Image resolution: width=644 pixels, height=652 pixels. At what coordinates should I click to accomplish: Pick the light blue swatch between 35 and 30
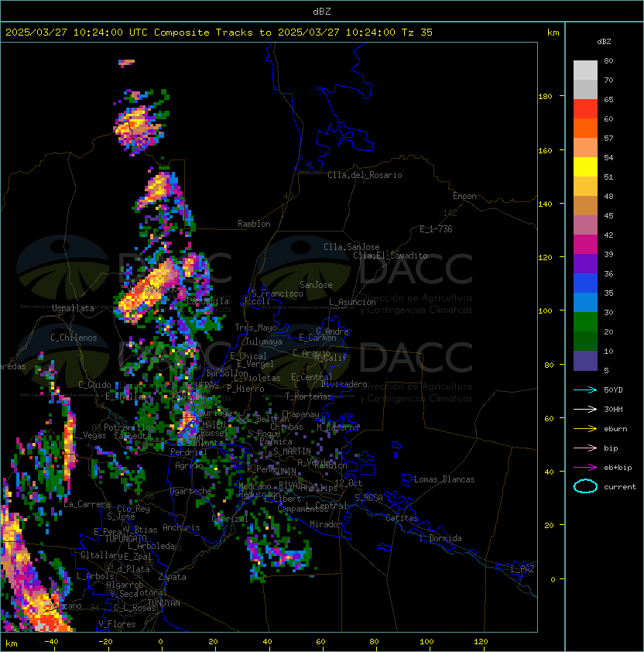click(x=585, y=303)
